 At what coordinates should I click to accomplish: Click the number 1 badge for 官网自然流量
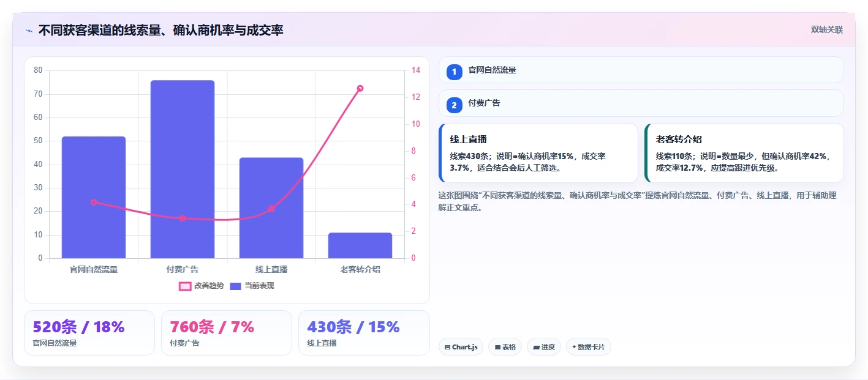(454, 72)
